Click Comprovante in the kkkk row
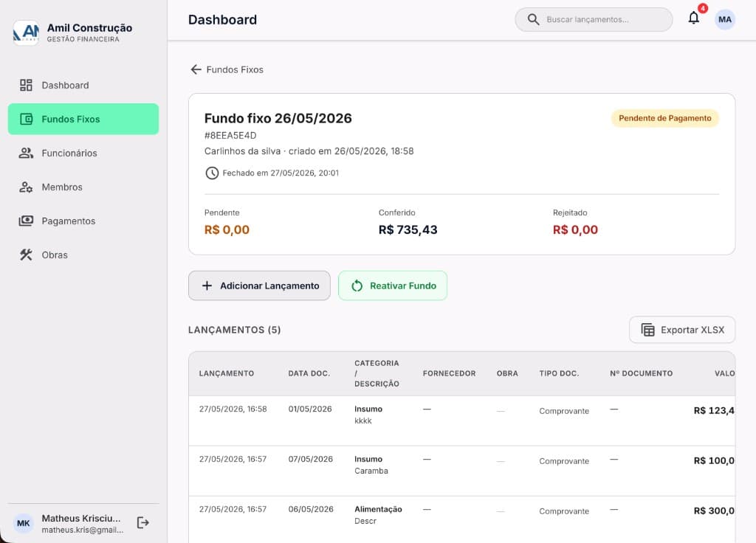 point(564,411)
